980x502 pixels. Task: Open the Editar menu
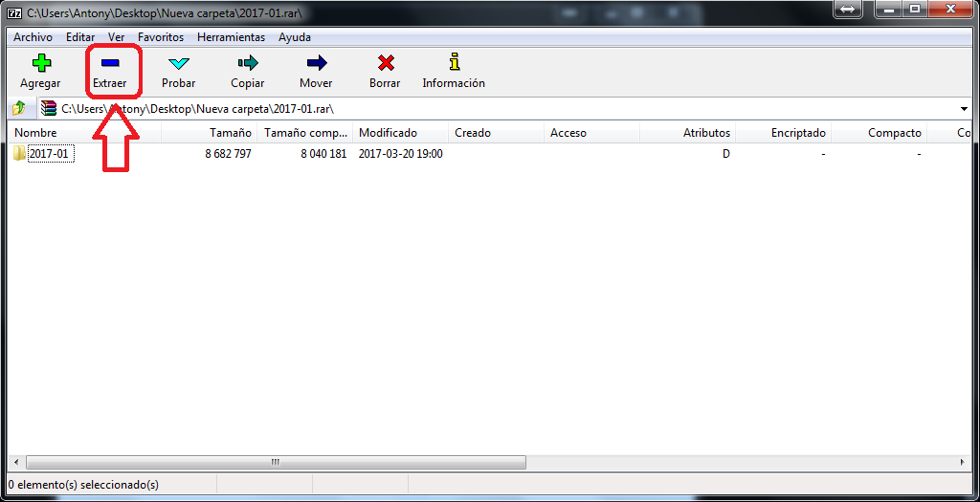click(80, 37)
